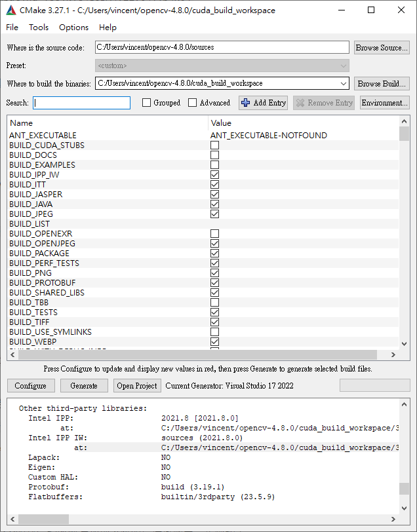Viewport: 417px width, 532px height.
Task: Uncheck BUILD_PERF_TESTS checkbox
Action: point(214,263)
